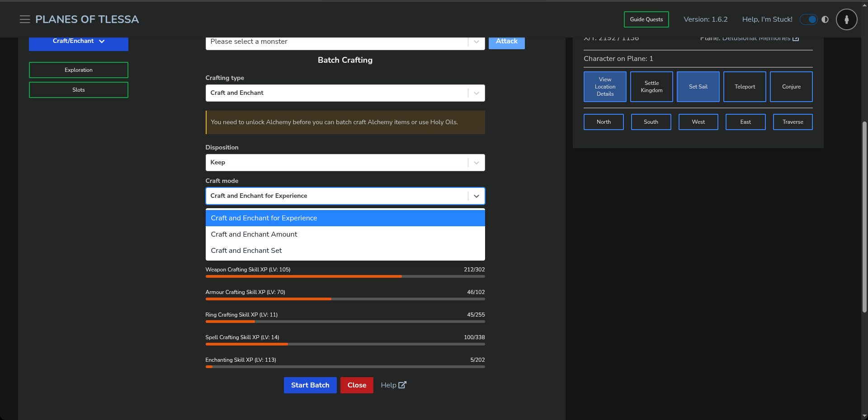Click the 5/202 enchanting XP value
Screen dimensions: 868x420
click(477, 360)
